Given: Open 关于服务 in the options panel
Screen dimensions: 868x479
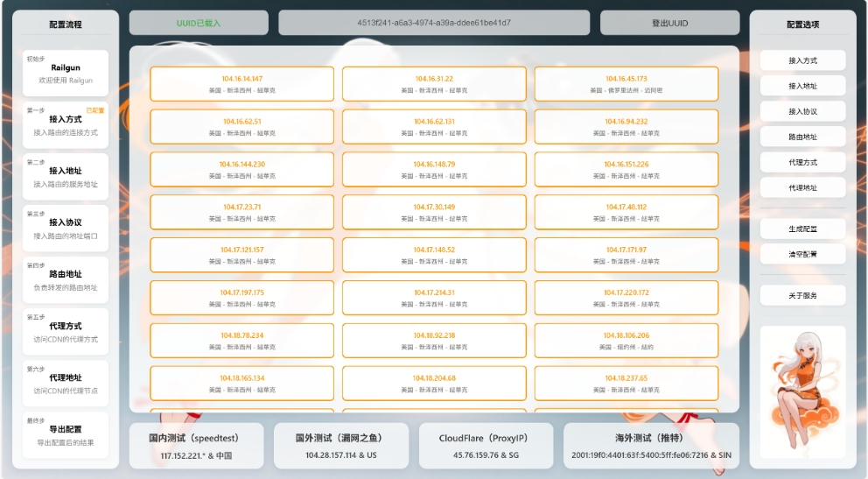Looking at the screenshot, I should coord(802,296).
